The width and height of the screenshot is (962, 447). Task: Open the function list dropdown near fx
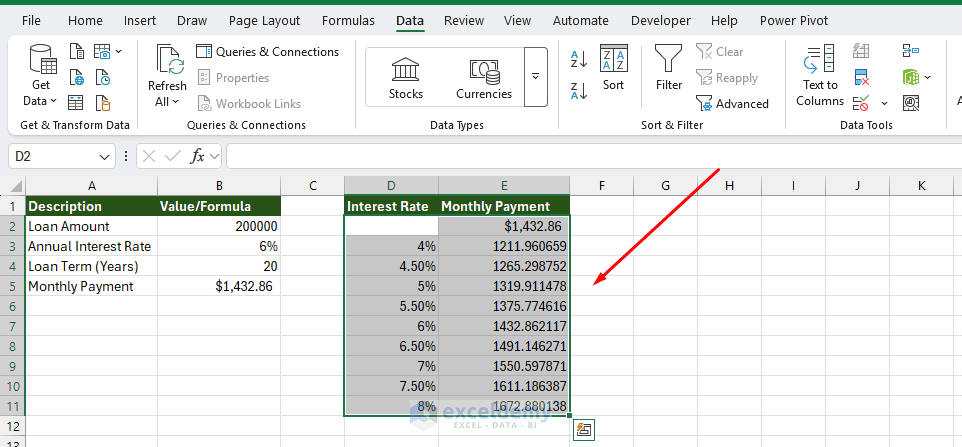[215, 156]
